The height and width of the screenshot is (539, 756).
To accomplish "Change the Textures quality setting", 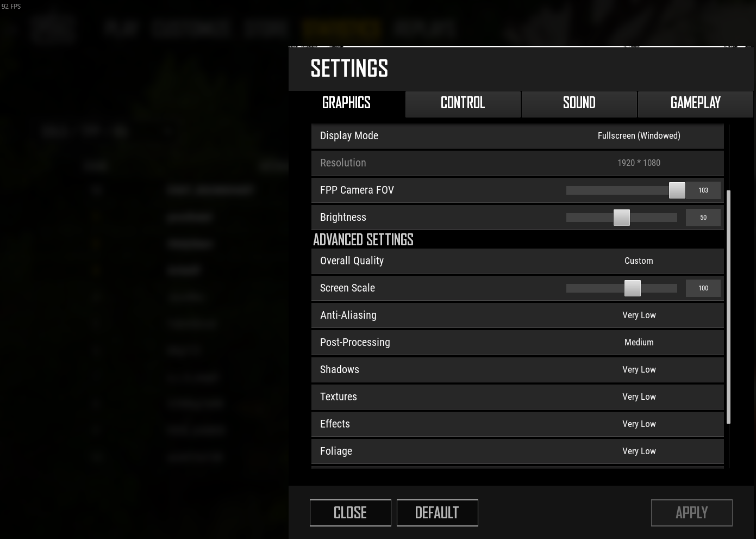I will (x=639, y=397).
